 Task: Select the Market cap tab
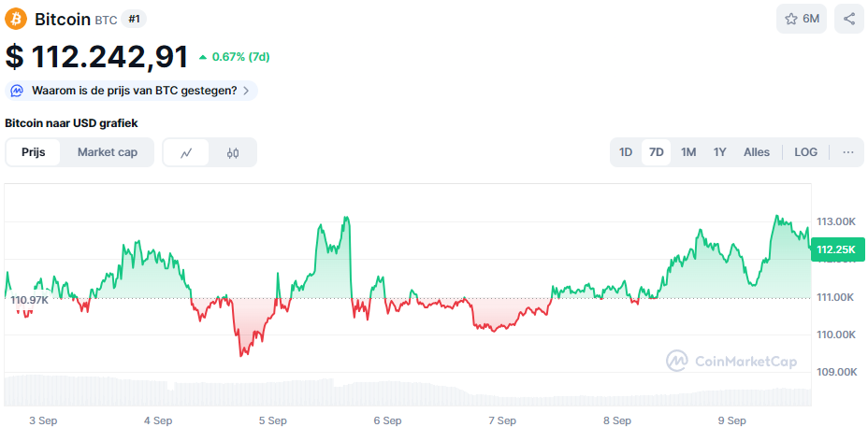(108, 152)
